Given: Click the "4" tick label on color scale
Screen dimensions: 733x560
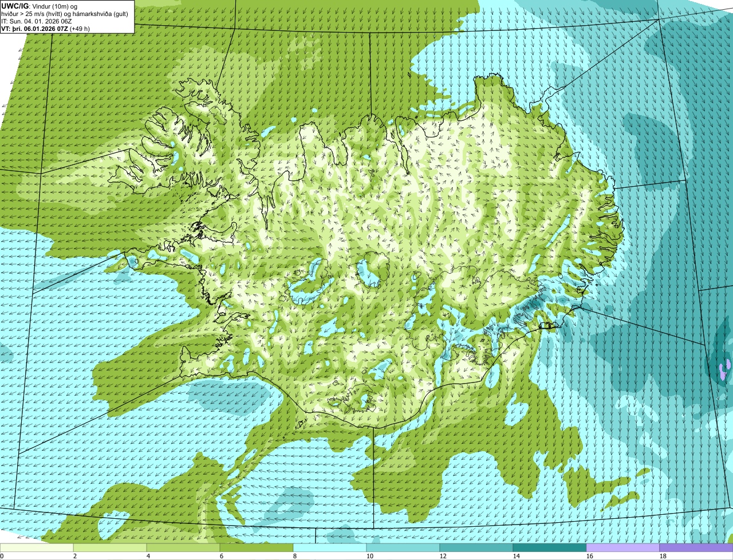Looking at the screenshot, I should click(148, 556).
